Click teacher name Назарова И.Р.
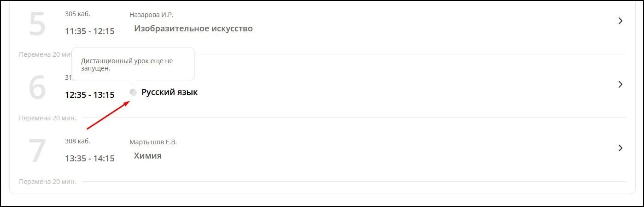The width and height of the screenshot is (644, 207). pos(152,15)
